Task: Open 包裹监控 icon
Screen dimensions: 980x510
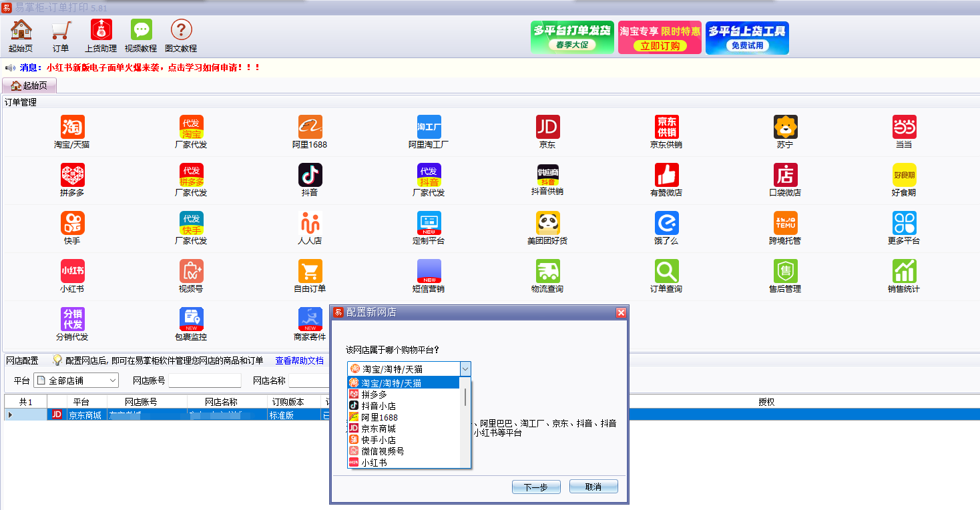Action: 191,319
